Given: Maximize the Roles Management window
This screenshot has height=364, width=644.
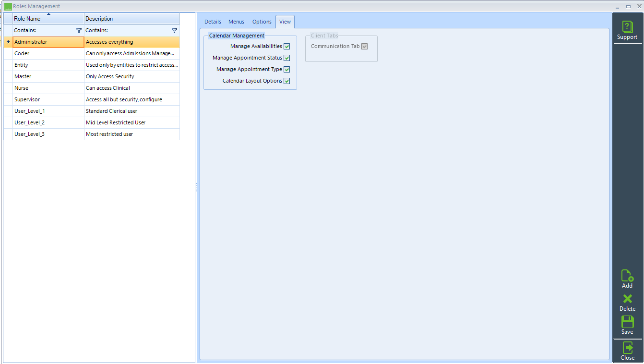Looking at the screenshot, I should [x=628, y=6].
